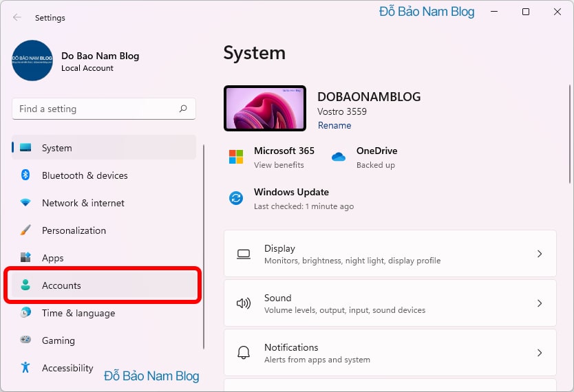Minimize the Settings window
The height and width of the screenshot is (392, 574).
(x=494, y=12)
